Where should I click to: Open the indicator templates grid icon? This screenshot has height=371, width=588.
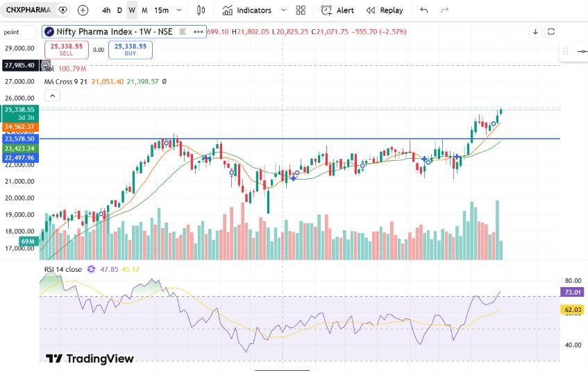(x=301, y=10)
